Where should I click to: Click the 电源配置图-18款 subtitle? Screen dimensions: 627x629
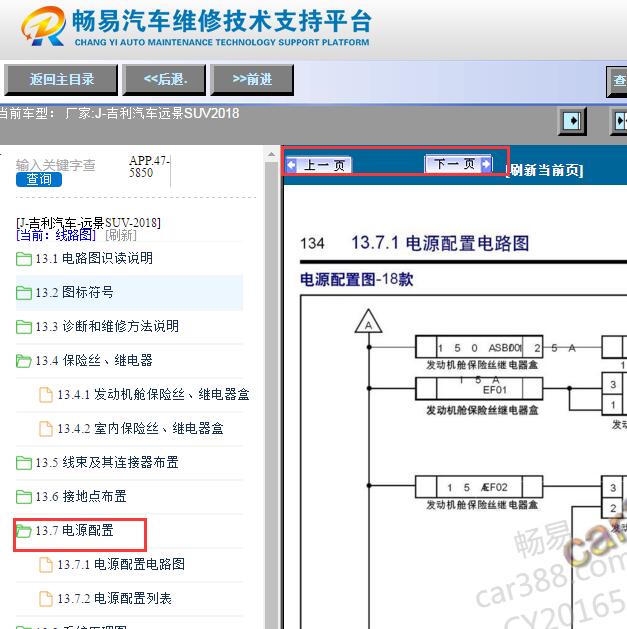pos(357,280)
